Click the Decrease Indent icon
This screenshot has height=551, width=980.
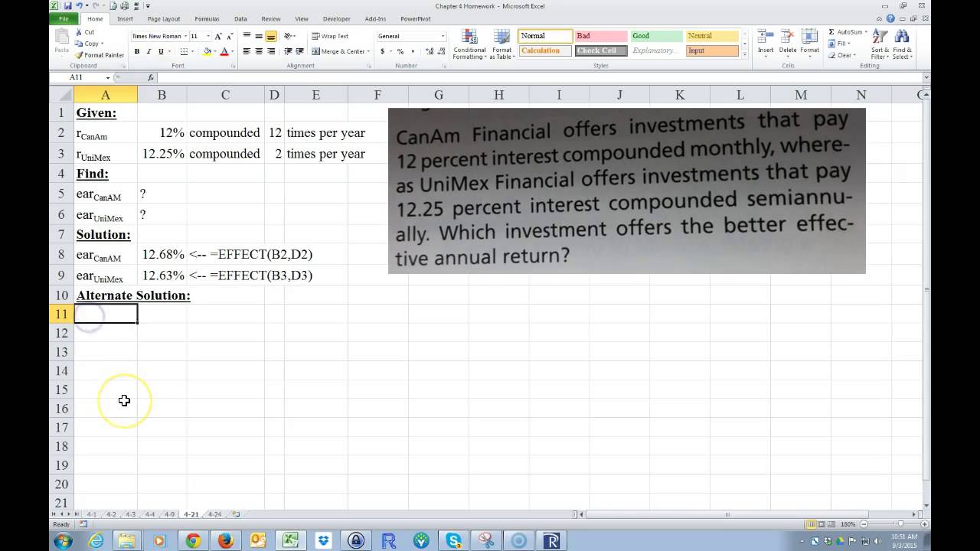point(288,51)
